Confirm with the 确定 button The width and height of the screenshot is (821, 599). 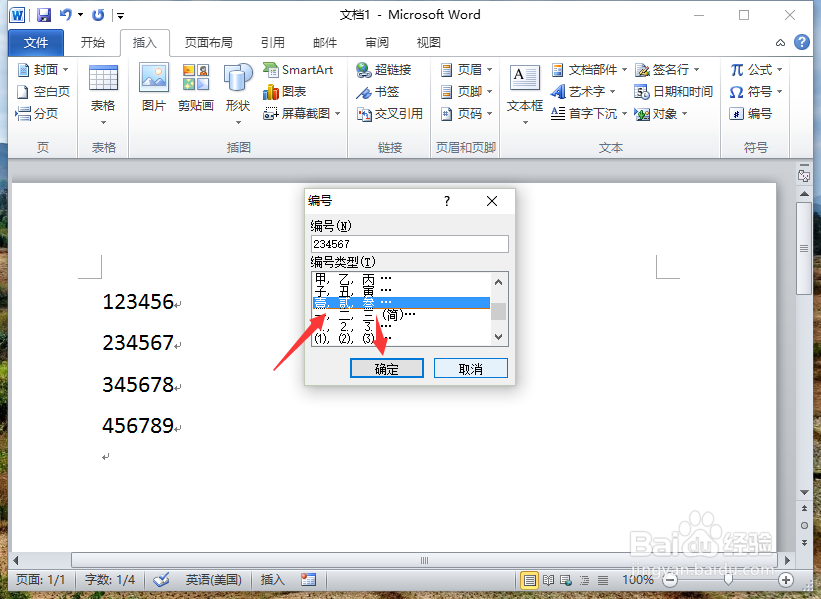pyautogui.click(x=387, y=368)
